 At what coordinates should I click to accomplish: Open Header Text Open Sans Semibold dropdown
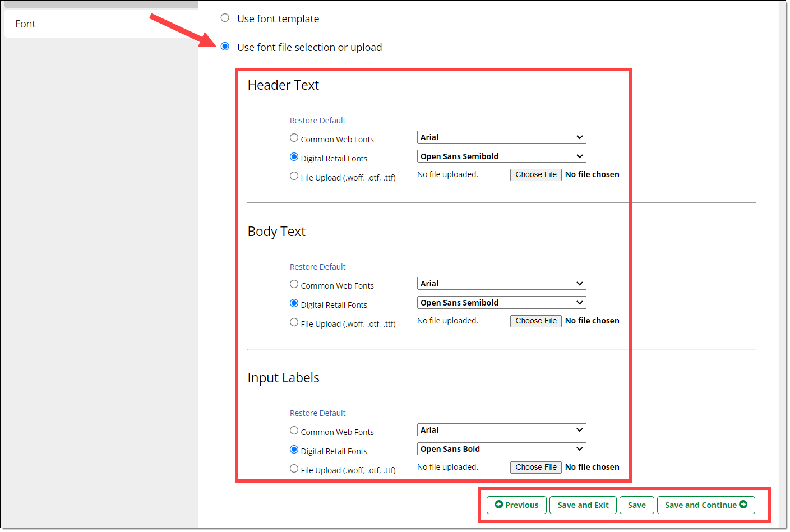click(501, 156)
